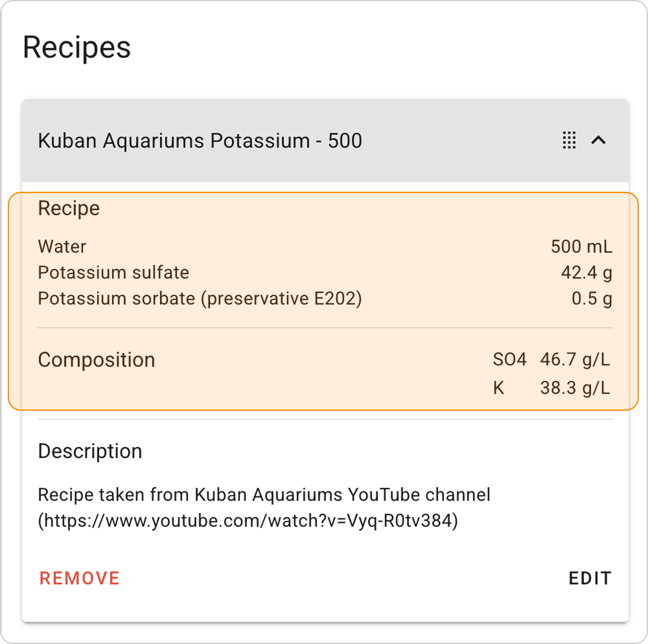
Task: Click the 38.3 g/L concentration value
Action: click(575, 388)
